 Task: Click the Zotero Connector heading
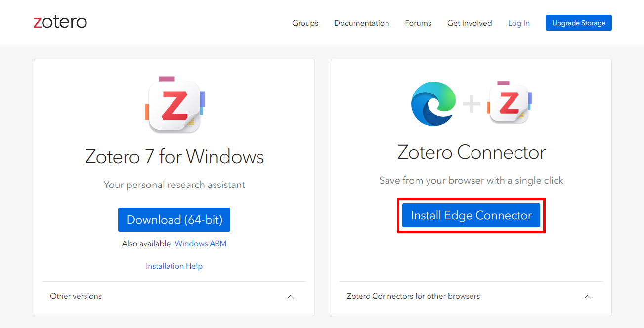point(471,152)
